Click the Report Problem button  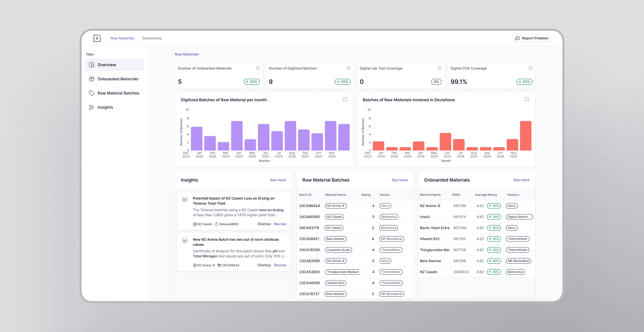[x=532, y=38]
